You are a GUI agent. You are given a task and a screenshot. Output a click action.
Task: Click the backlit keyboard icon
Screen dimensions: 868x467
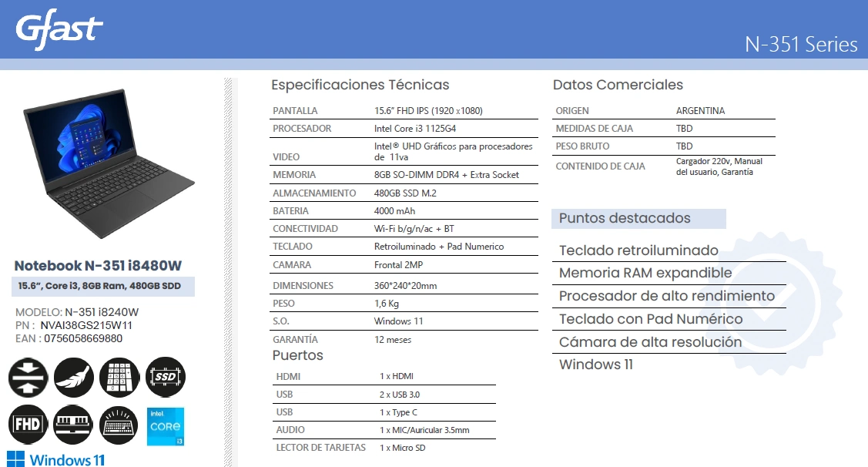119,425
